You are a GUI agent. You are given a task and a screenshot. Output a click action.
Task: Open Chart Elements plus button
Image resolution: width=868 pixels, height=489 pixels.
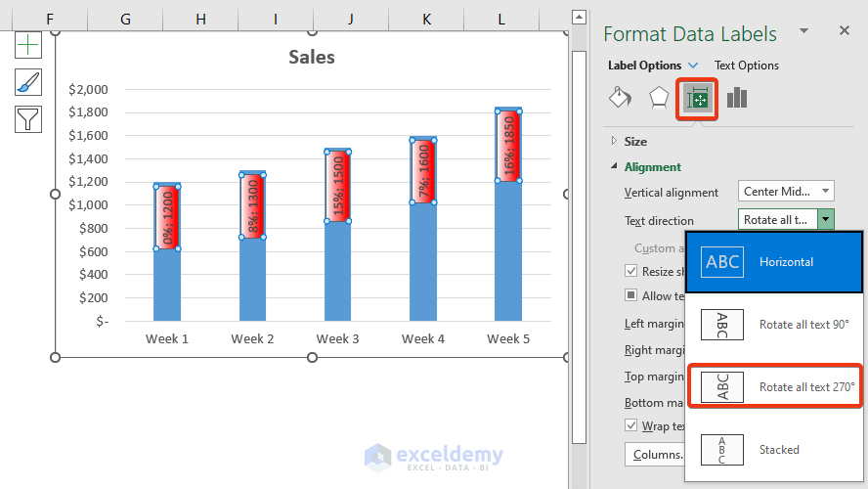coord(28,45)
